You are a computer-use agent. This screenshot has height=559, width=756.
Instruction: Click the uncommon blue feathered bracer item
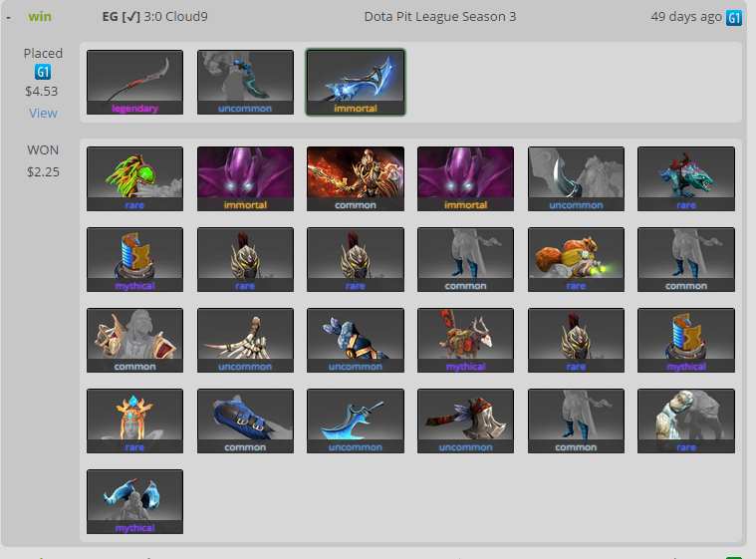tap(356, 341)
